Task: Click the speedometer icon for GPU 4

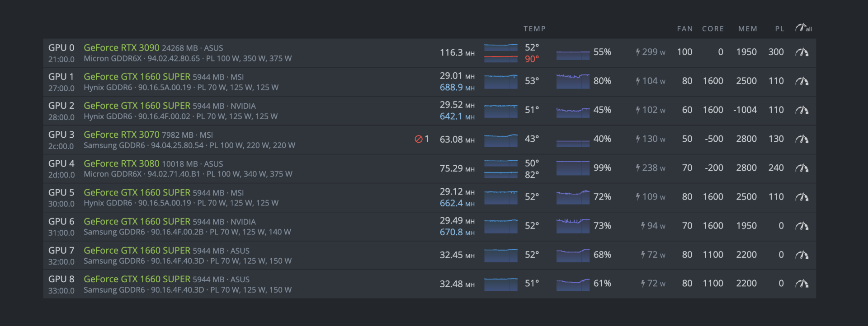Action: point(802,168)
